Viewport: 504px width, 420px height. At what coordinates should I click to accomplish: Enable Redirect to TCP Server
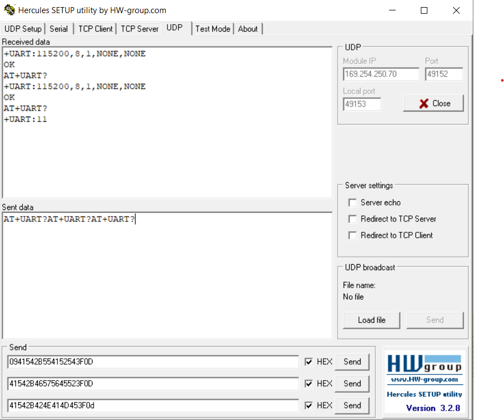click(352, 219)
